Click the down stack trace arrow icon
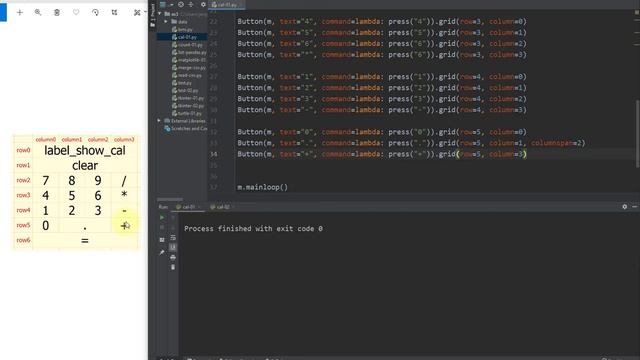The height and width of the screenshot is (360, 640). click(x=173, y=228)
